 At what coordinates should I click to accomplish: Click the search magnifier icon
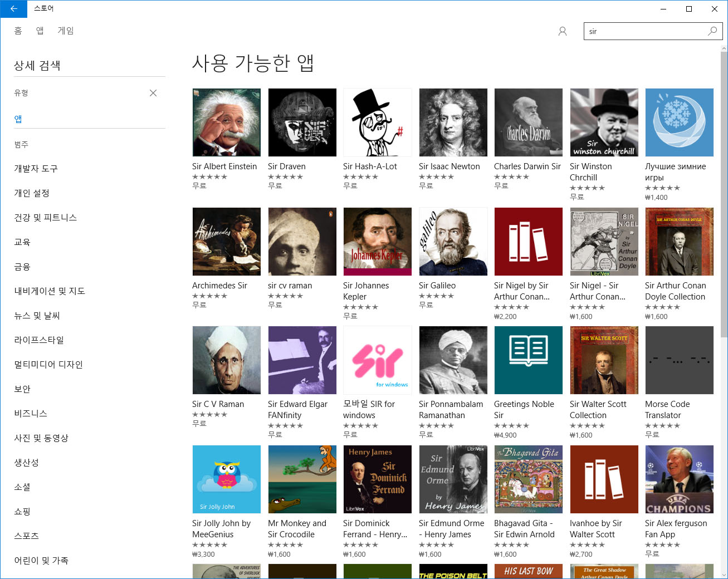coord(712,31)
